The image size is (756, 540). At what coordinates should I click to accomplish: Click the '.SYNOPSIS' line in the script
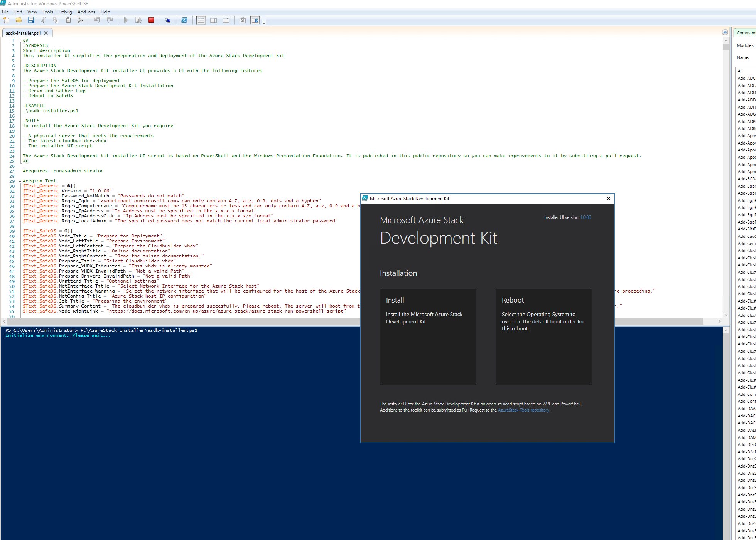pyautogui.click(x=35, y=45)
